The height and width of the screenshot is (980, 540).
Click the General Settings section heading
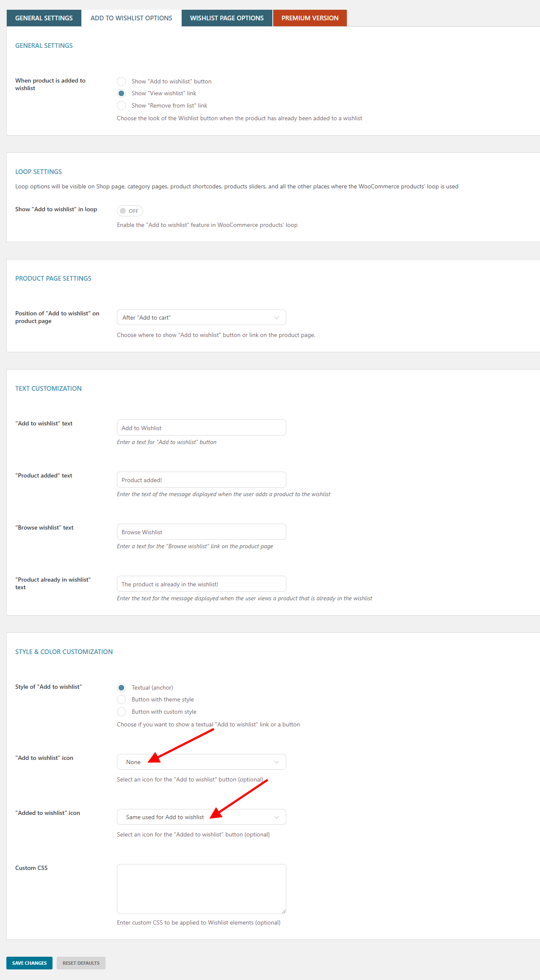pyautogui.click(x=44, y=46)
